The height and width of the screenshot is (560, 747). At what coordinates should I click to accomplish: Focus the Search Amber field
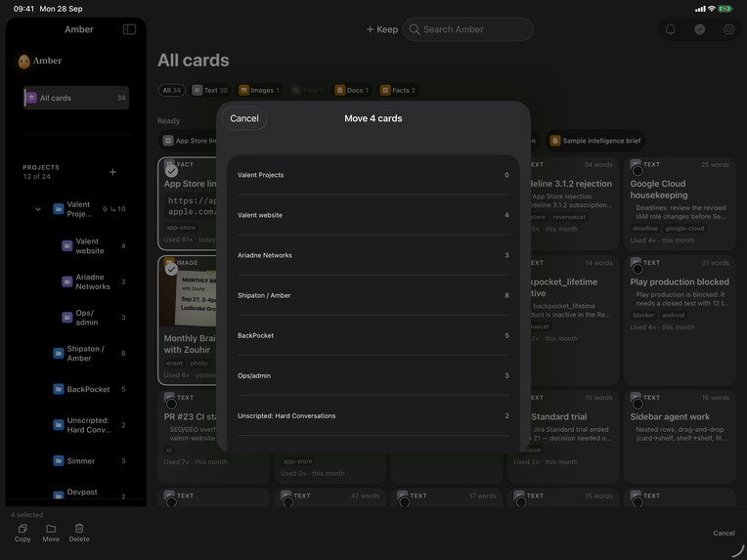467,29
